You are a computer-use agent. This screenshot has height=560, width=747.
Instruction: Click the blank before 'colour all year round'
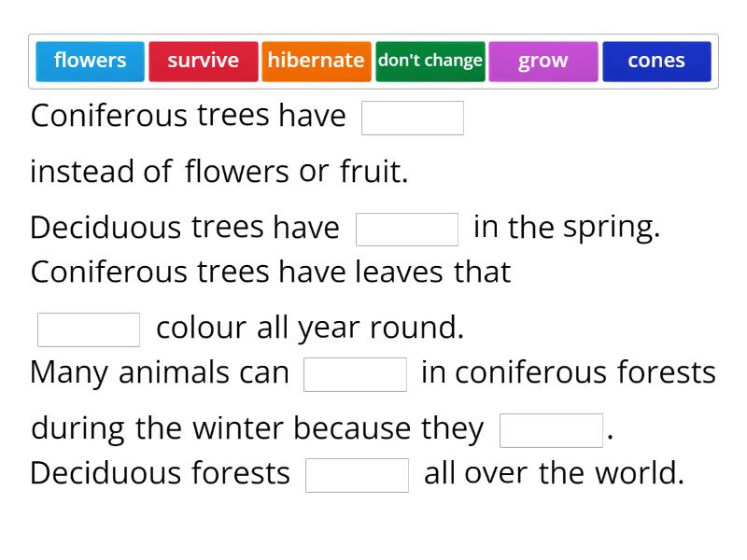(x=88, y=328)
